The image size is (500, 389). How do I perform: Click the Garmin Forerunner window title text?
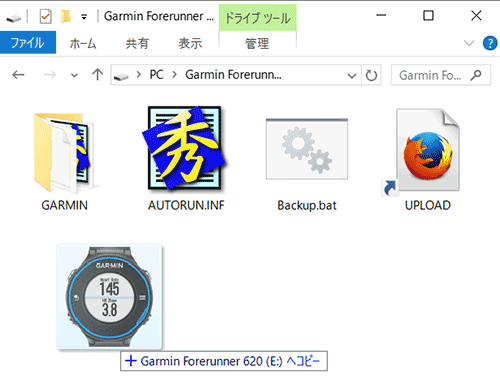coord(159,16)
